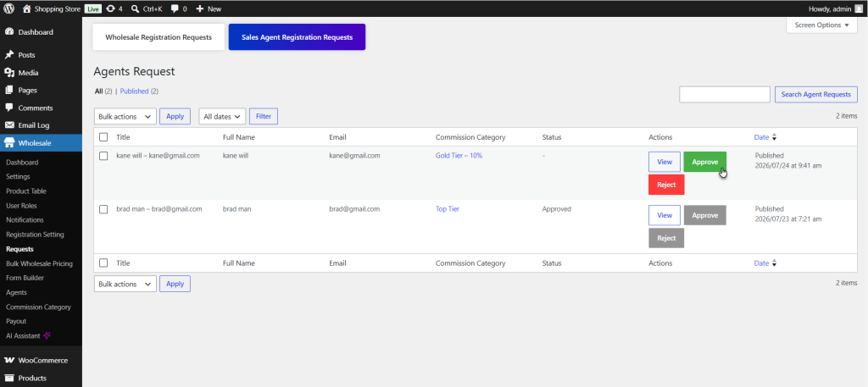This screenshot has width=868, height=387.
Task: Toggle the select-all checkbox in table header
Action: 103,137
